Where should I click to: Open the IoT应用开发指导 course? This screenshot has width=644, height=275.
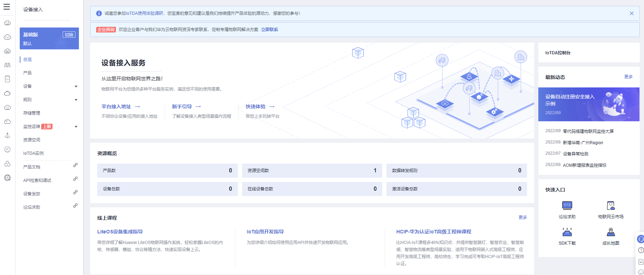pyautogui.click(x=265, y=232)
